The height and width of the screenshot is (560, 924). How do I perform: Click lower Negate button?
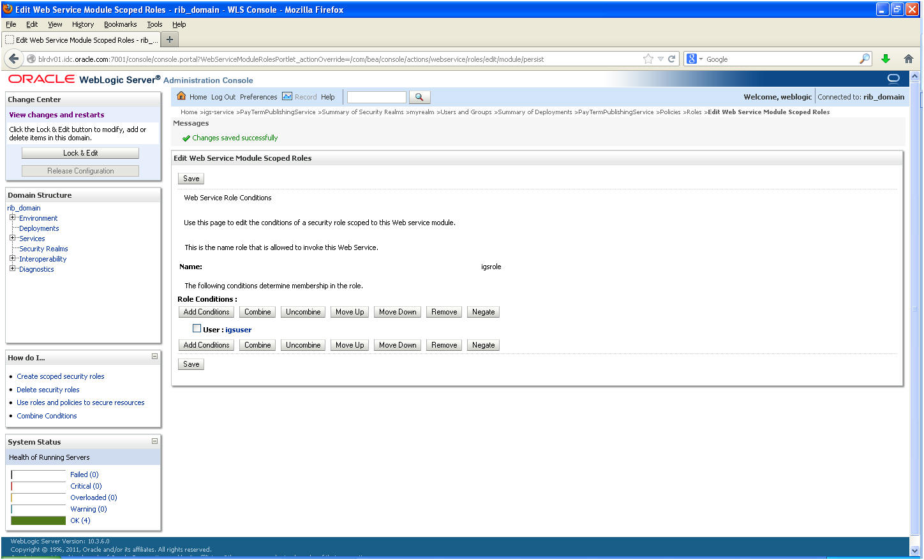coord(483,345)
